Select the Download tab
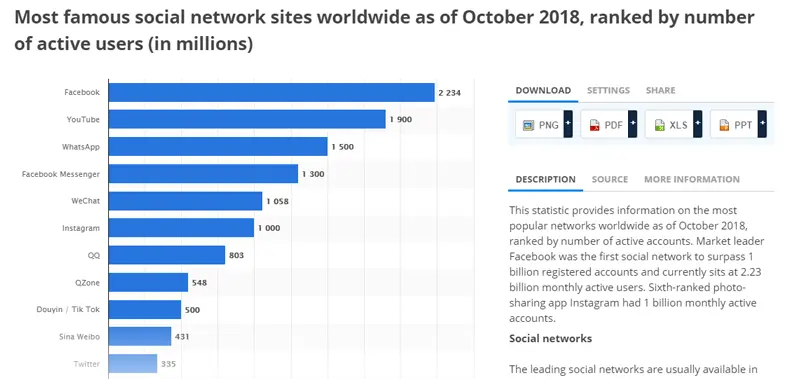 point(543,90)
